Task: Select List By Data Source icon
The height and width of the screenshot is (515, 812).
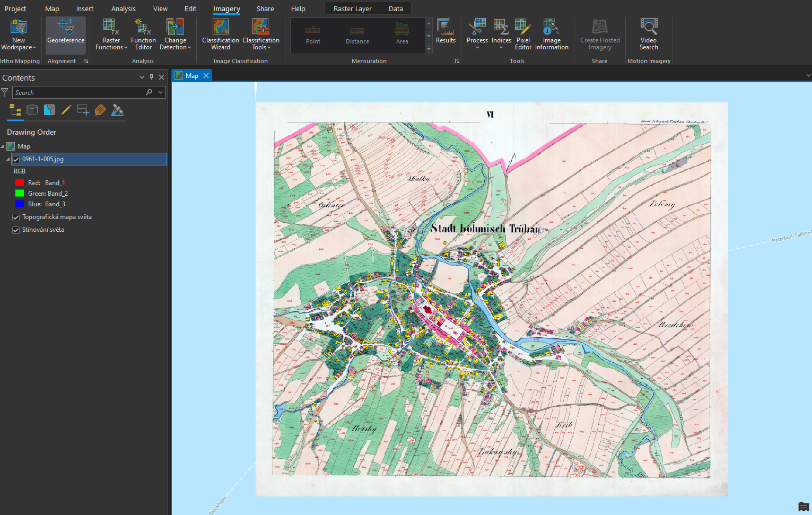Action: pyautogui.click(x=32, y=110)
